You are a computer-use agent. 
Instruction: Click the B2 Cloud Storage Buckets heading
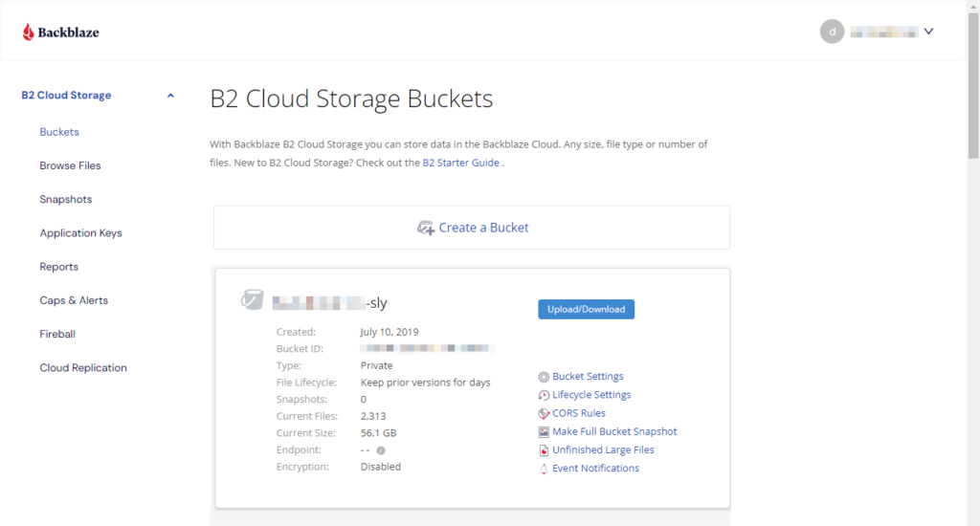click(x=351, y=99)
